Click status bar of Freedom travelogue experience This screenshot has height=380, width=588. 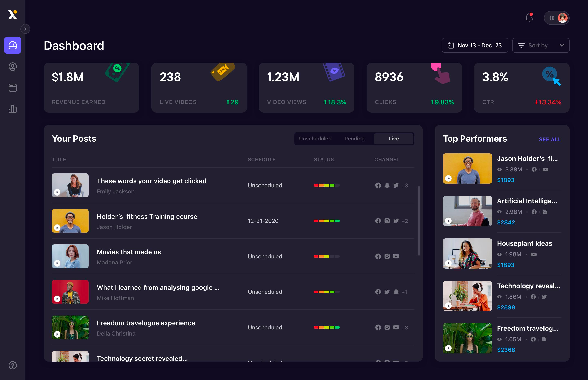tap(326, 327)
